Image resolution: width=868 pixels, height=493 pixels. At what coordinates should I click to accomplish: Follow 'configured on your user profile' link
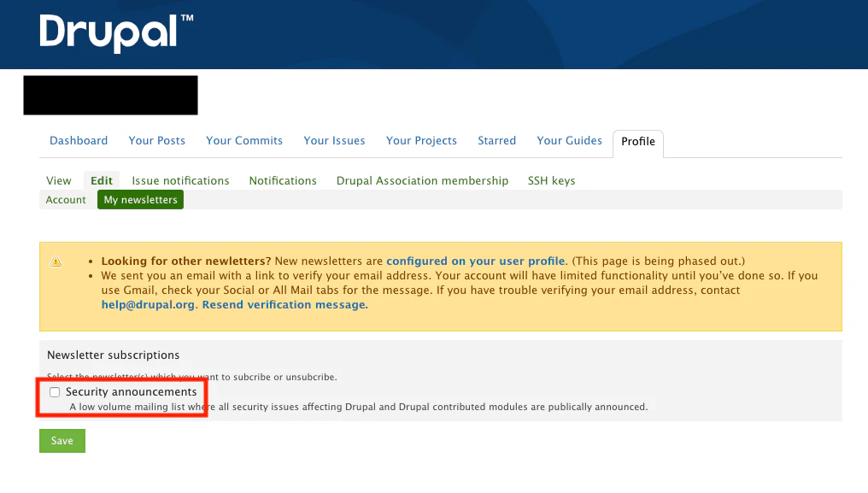476,261
